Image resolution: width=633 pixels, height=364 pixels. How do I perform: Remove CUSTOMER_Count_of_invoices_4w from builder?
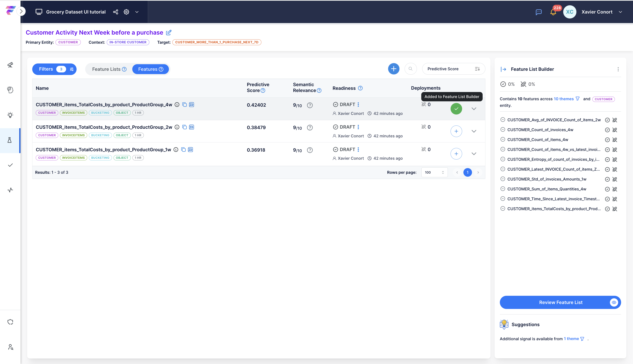click(x=503, y=130)
